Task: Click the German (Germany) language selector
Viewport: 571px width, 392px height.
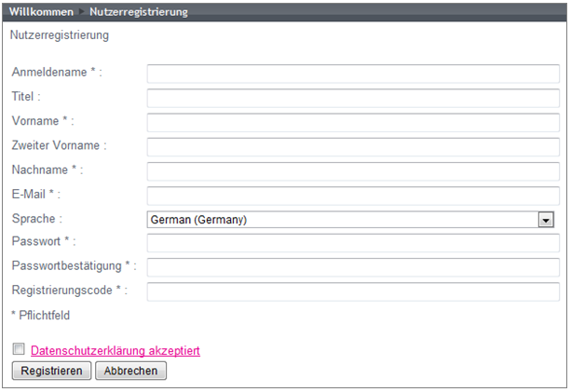Action: point(350,220)
